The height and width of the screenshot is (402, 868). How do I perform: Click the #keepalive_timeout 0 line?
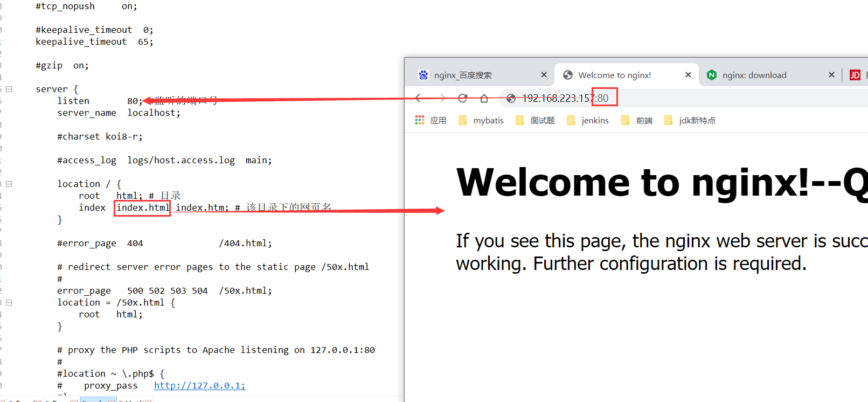coord(94,30)
